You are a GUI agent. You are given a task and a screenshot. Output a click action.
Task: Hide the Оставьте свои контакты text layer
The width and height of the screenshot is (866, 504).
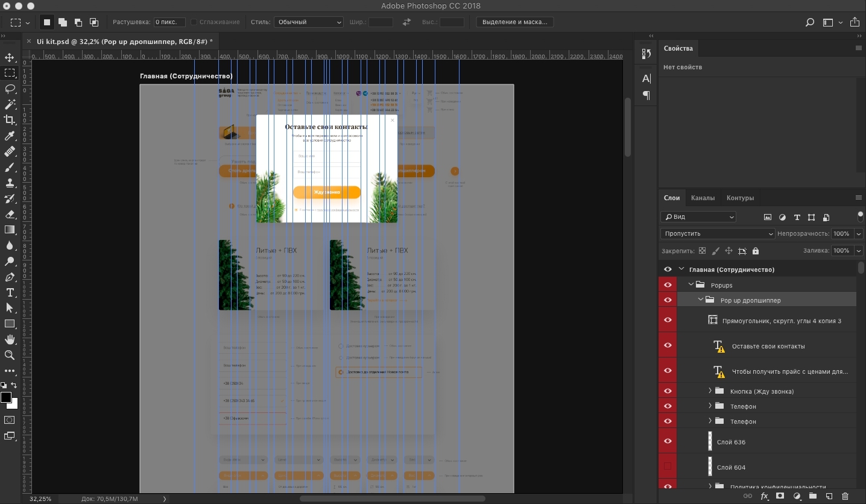(x=668, y=345)
